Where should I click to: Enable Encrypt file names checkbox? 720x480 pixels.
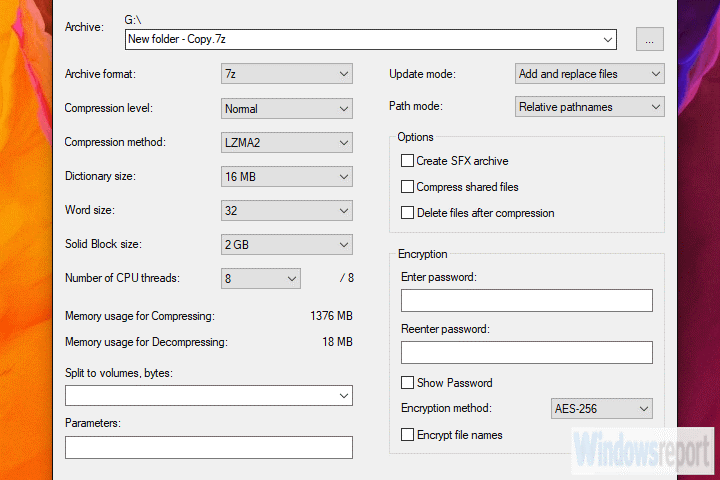pos(407,435)
